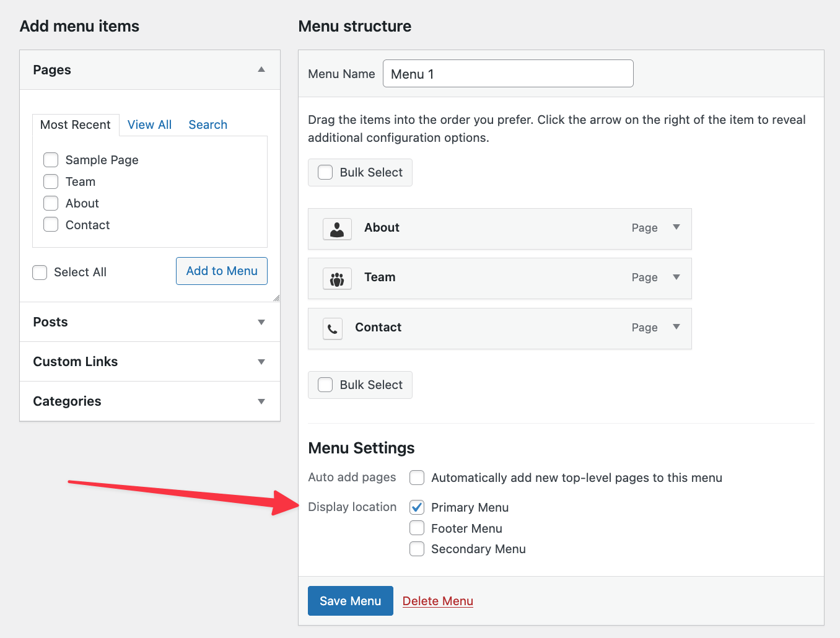Enable Footer Menu display location
The image size is (840, 638).
coord(417,528)
